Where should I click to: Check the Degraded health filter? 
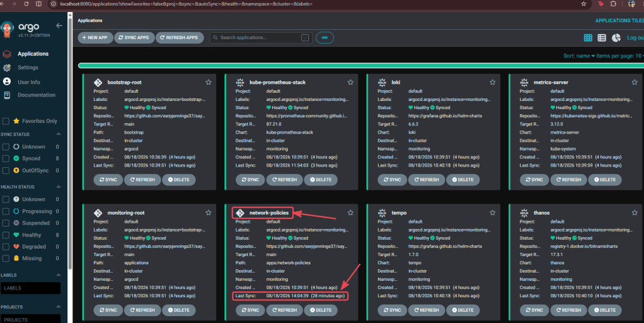point(6,247)
